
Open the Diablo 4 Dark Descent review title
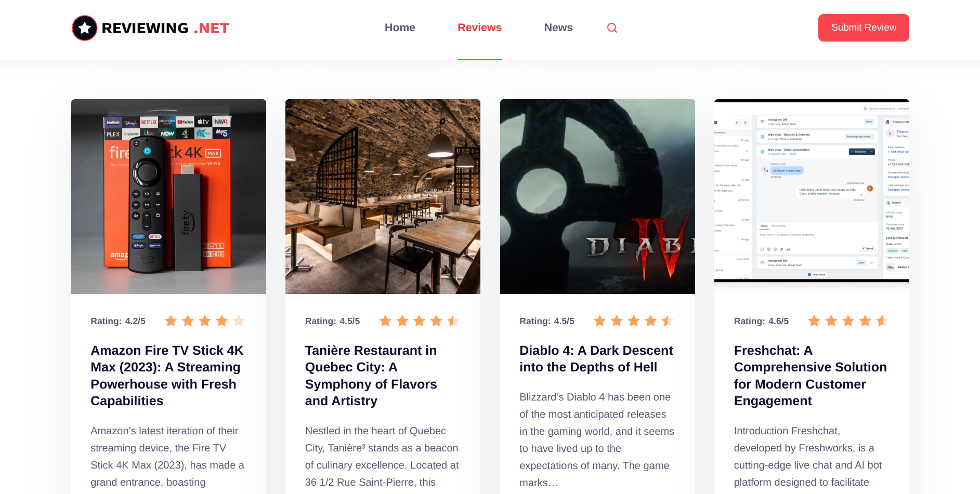[x=596, y=359]
